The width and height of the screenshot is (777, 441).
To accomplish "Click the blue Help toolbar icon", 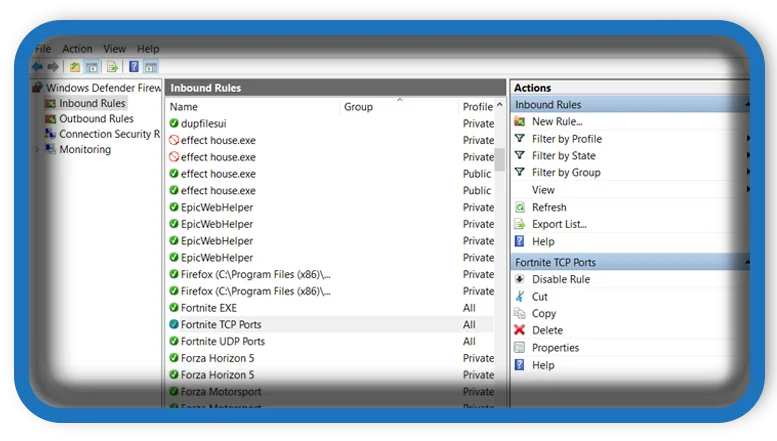I will [x=134, y=66].
